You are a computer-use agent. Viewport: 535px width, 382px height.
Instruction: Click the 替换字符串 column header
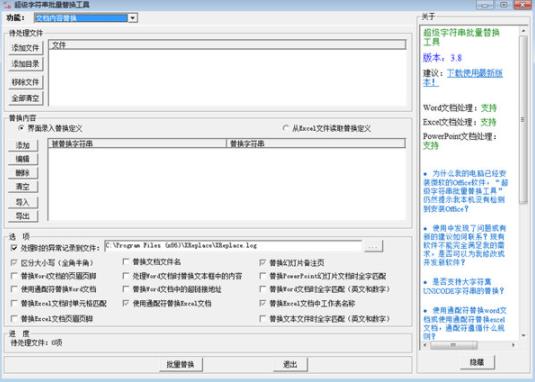[x=316, y=143]
